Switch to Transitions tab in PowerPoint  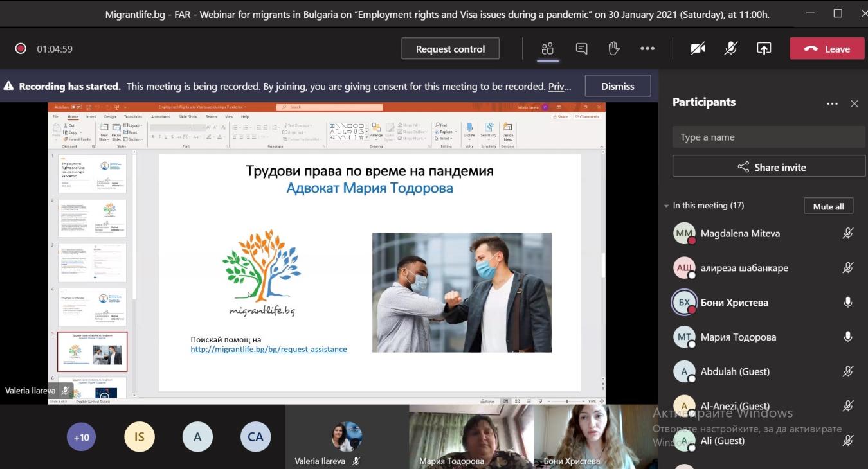click(133, 117)
